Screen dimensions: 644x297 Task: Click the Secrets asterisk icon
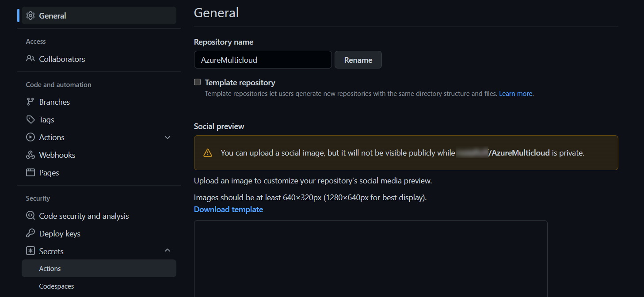click(30, 251)
